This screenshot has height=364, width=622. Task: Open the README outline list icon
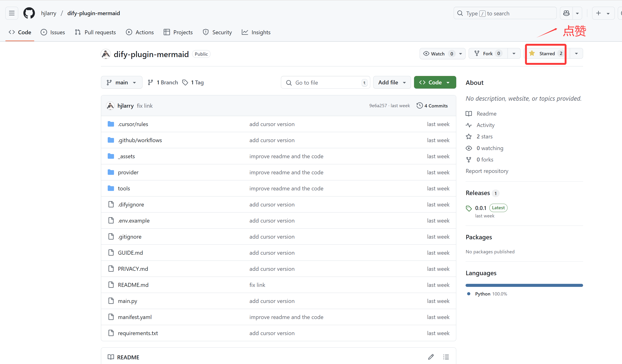[x=446, y=357]
